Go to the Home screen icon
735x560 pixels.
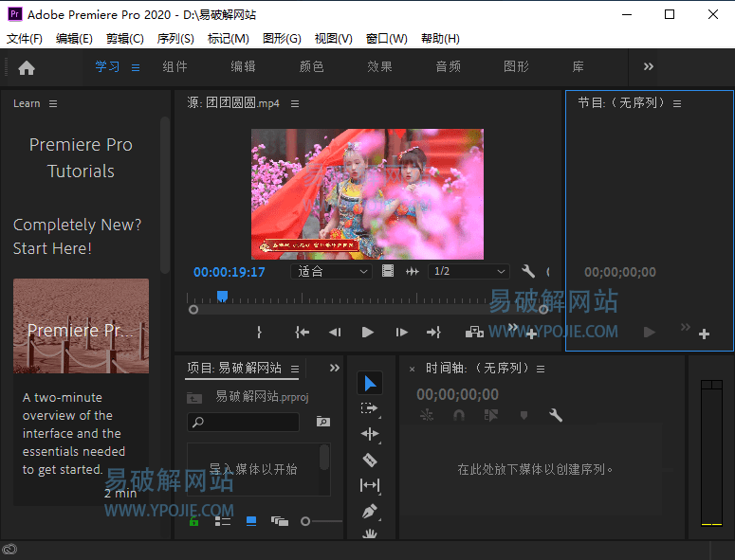(27, 68)
